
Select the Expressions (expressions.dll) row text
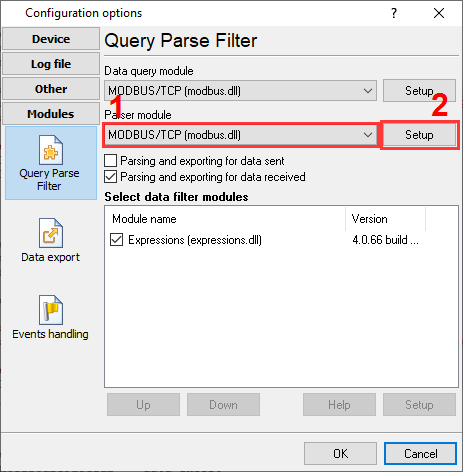[195, 240]
